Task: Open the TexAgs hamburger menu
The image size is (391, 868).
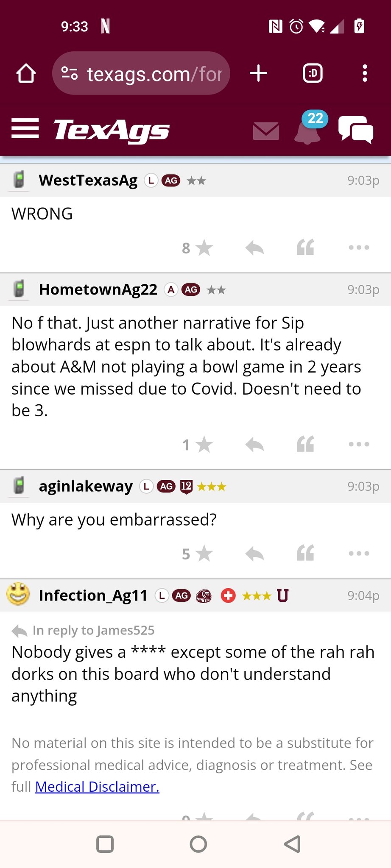Action: (25, 128)
